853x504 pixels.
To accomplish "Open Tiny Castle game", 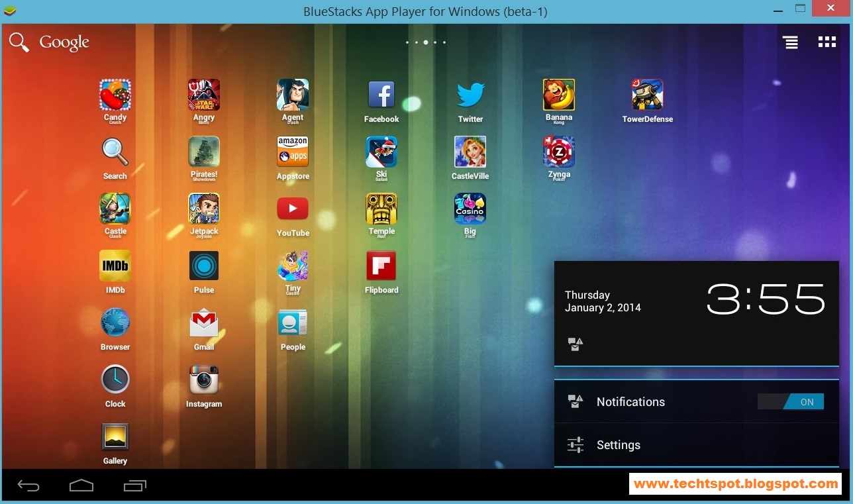I will point(293,266).
